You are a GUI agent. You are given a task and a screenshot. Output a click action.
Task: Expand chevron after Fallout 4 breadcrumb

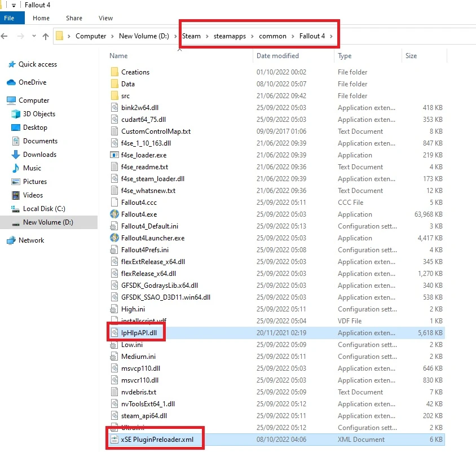pyautogui.click(x=331, y=37)
